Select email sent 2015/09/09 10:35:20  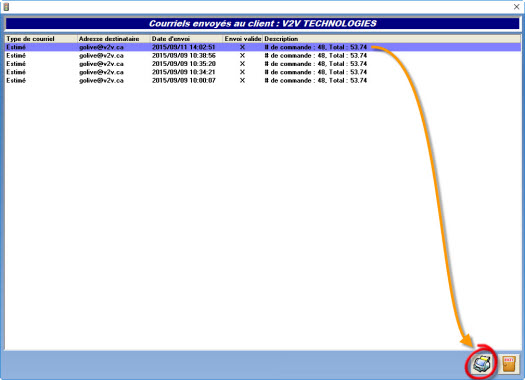(x=263, y=64)
